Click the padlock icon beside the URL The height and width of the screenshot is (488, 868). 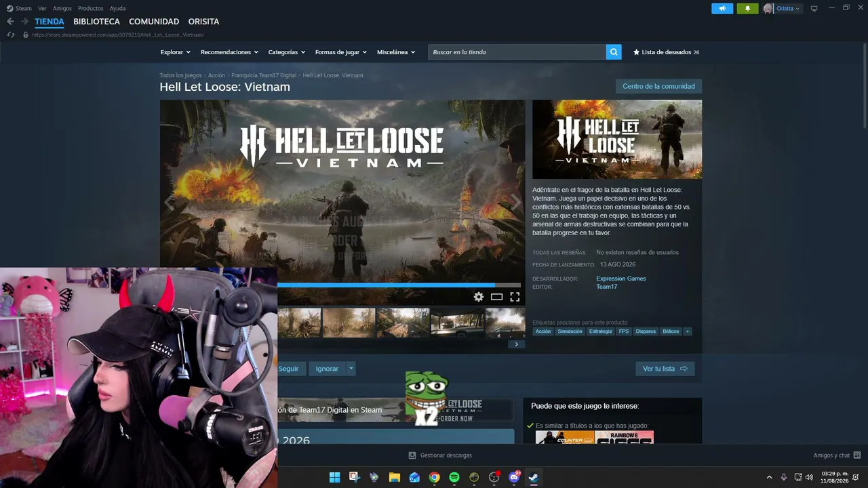point(26,35)
